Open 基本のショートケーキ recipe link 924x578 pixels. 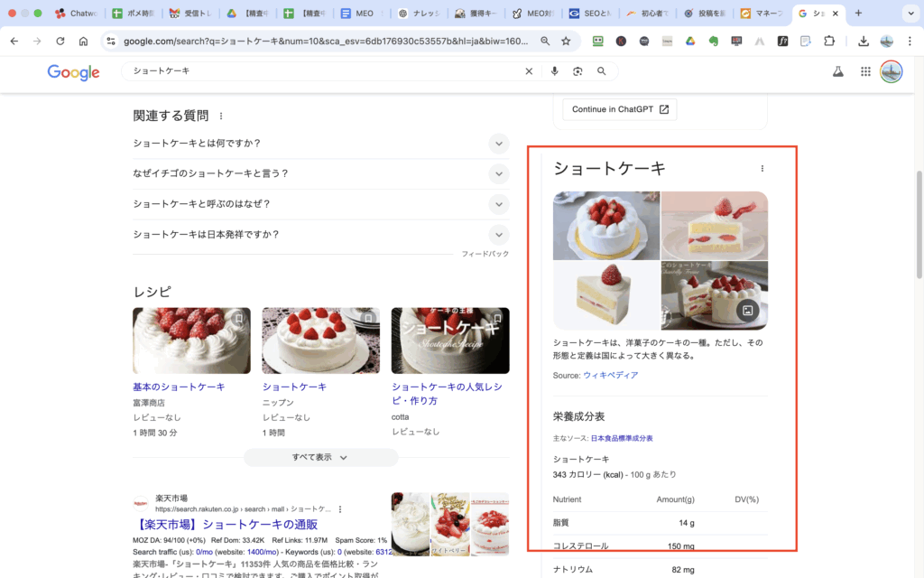pos(179,387)
